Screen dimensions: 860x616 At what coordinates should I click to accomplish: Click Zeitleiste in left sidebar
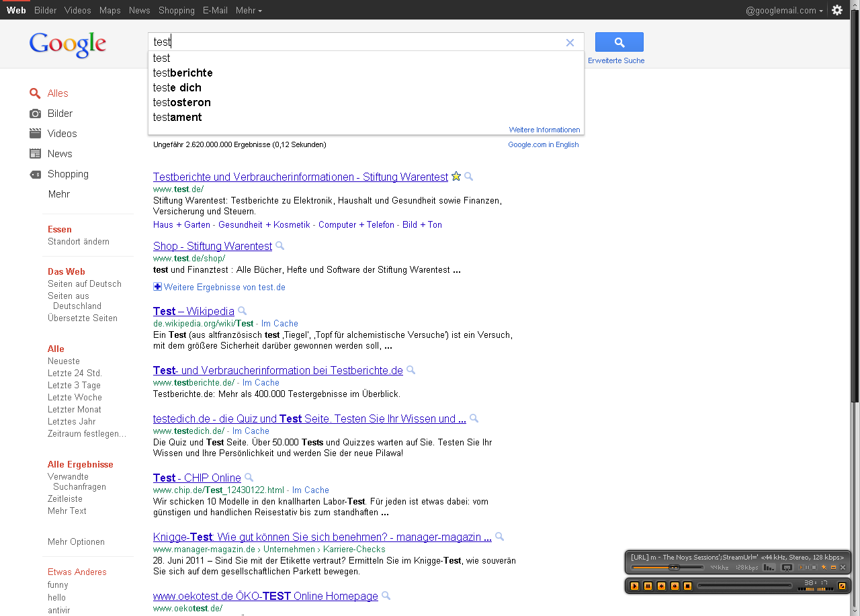65,498
